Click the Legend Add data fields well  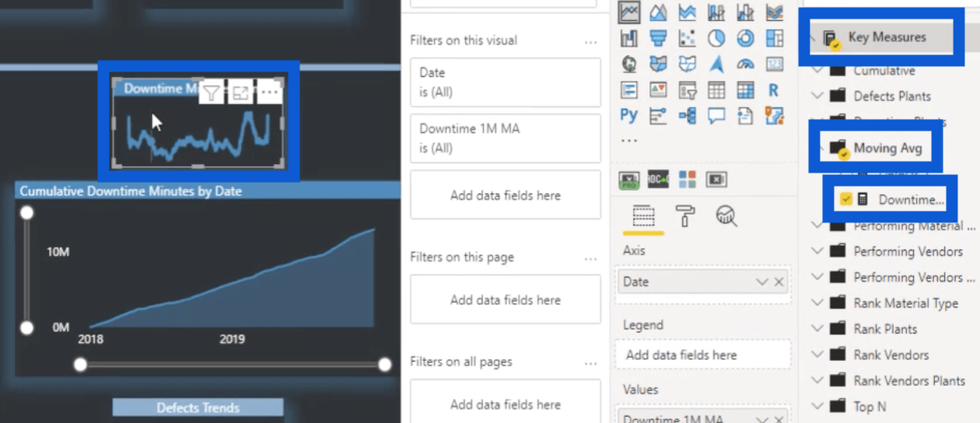coord(704,355)
